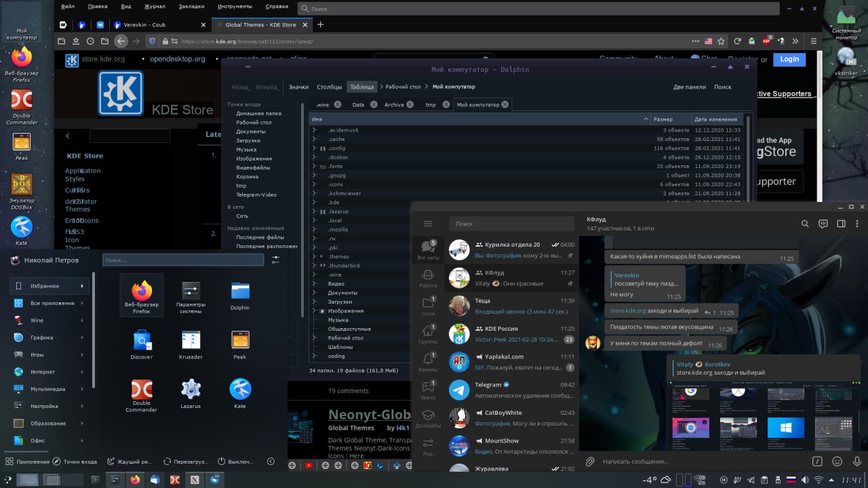Open Neonyt-Glob theme link on KDE Store
Viewport: 868px width, 488px height.
[x=370, y=415]
